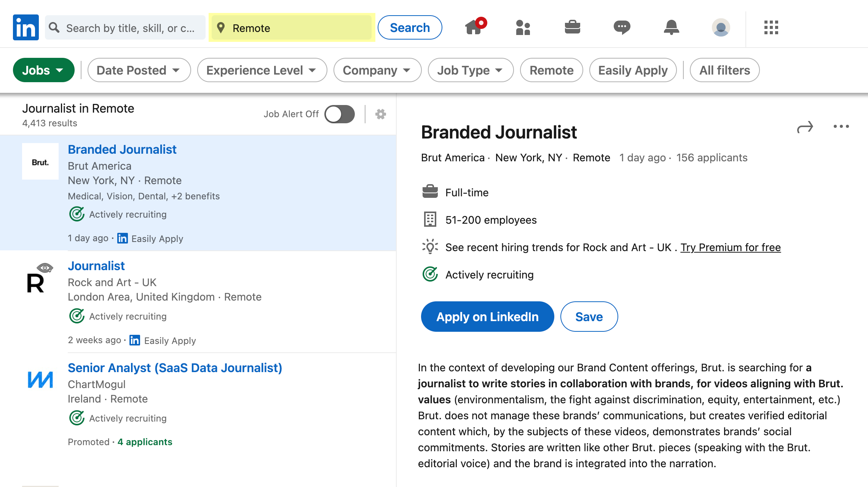Click 'Brut America' company name in job details

[x=453, y=158]
